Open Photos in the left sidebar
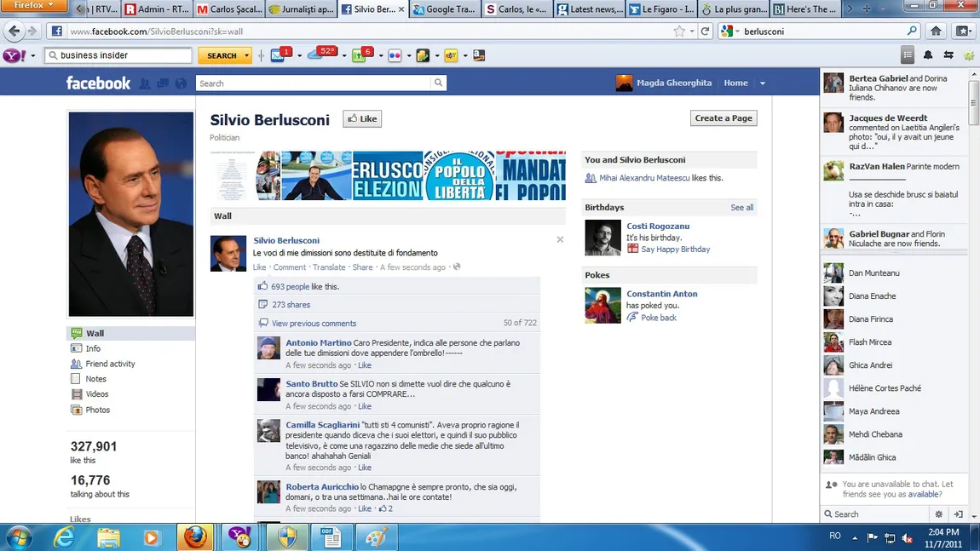The width and height of the screenshot is (980, 551). pyautogui.click(x=97, y=410)
